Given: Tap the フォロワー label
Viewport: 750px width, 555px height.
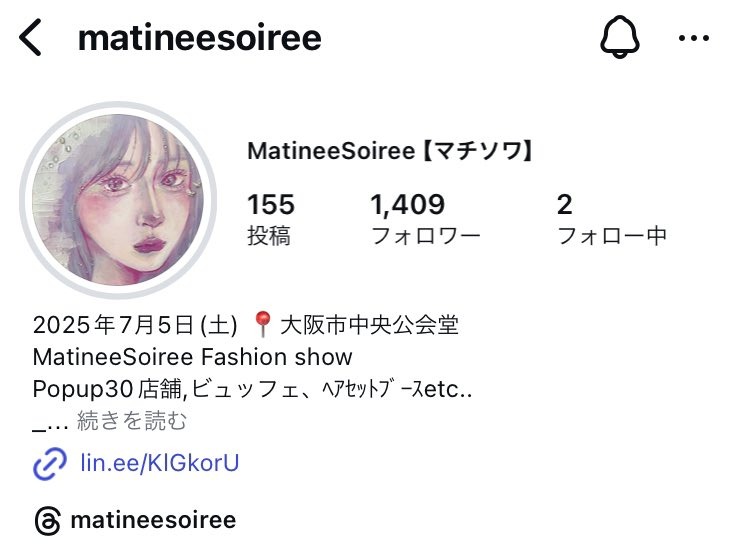Looking at the screenshot, I should pos(425,236).
